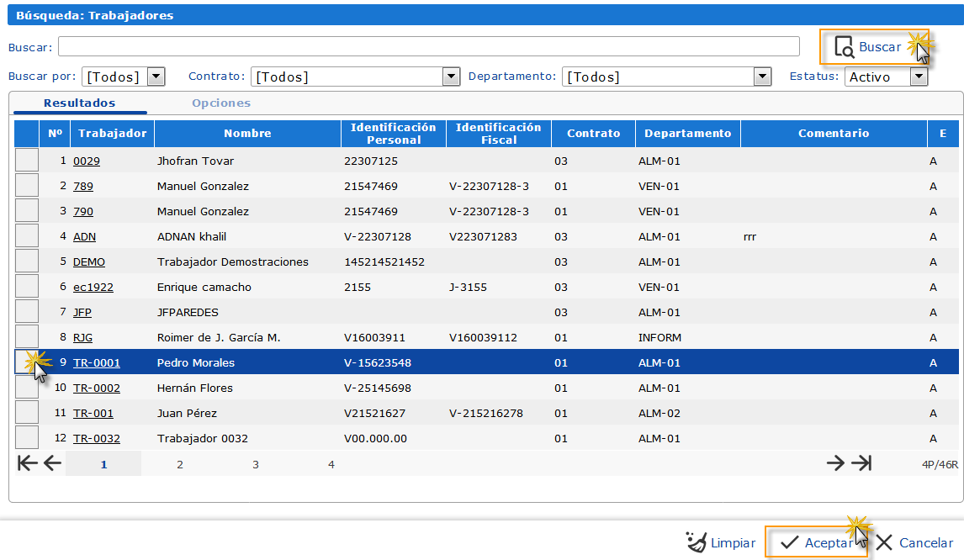
Task: Check the box for Juan Pérez row
Action: point(27,413)
